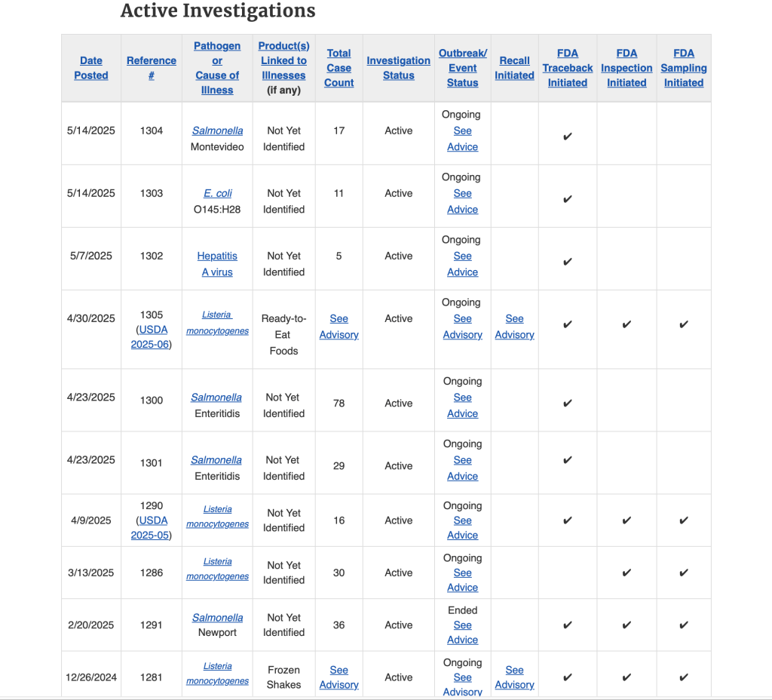
Task: Click the Outbreak/Event Status header link
Action: coord(462,68)
